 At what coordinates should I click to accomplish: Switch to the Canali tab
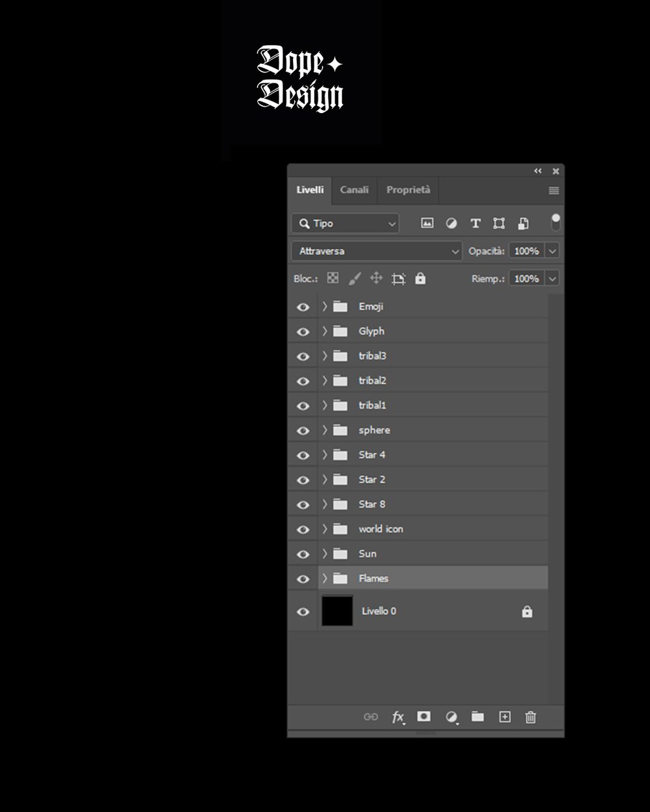[x=354, y=190]
